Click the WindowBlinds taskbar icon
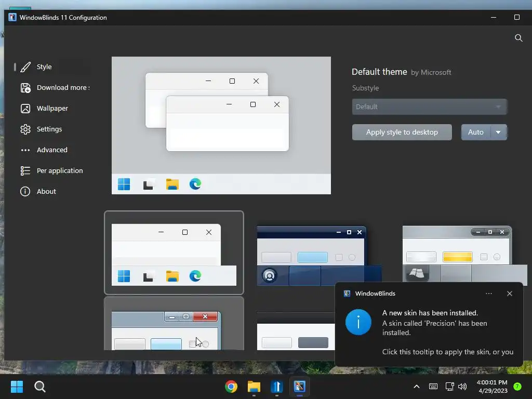This screenshot has width=532, height=399. [x=300, y=387]
